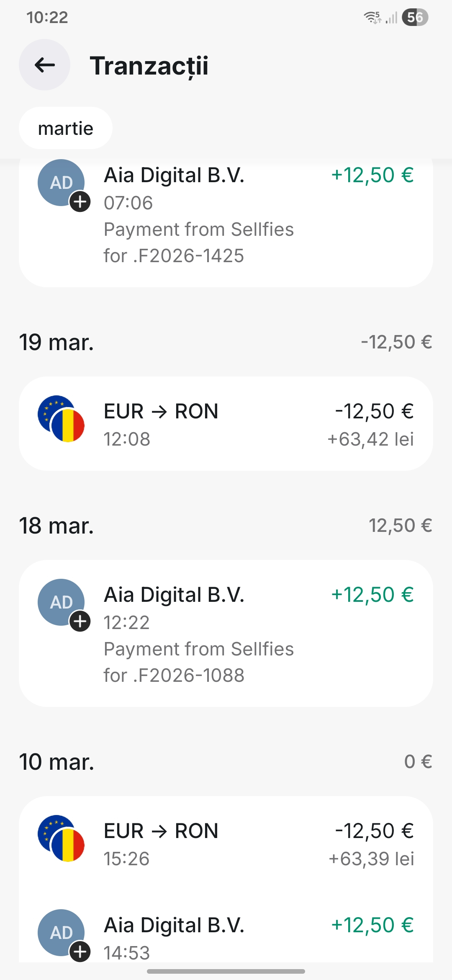The image size is (452, 980).
Task: Open the 12:08 EUR to RON exchange
Action: point(226,424)
